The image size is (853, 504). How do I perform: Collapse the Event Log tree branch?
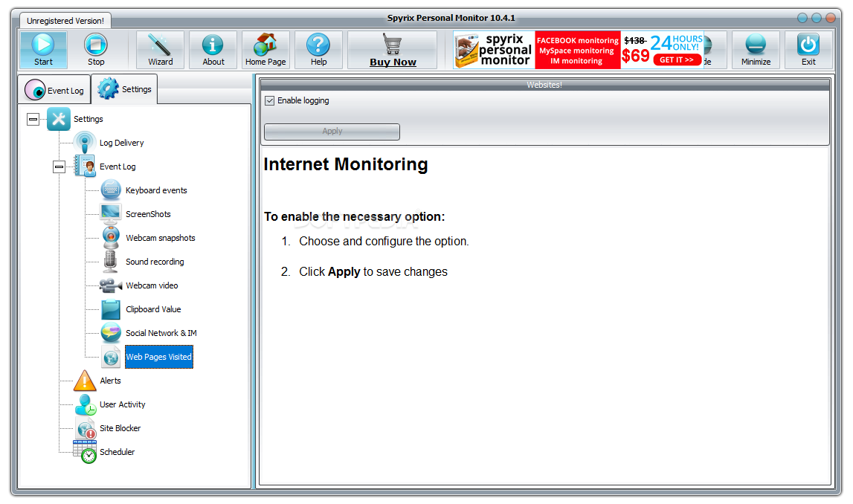tap(59, 167)
